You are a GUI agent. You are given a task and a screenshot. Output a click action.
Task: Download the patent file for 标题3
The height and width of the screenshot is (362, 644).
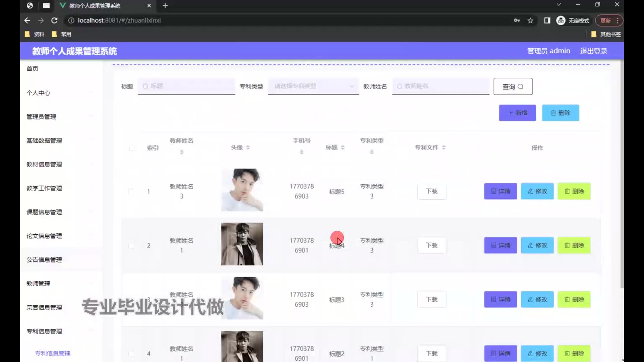(432, 299)
